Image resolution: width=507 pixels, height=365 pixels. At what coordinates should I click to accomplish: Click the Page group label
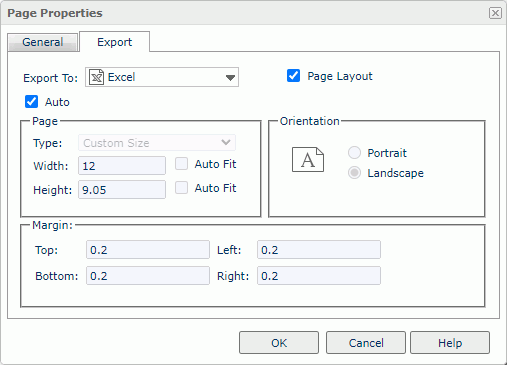tap(45, 121)
